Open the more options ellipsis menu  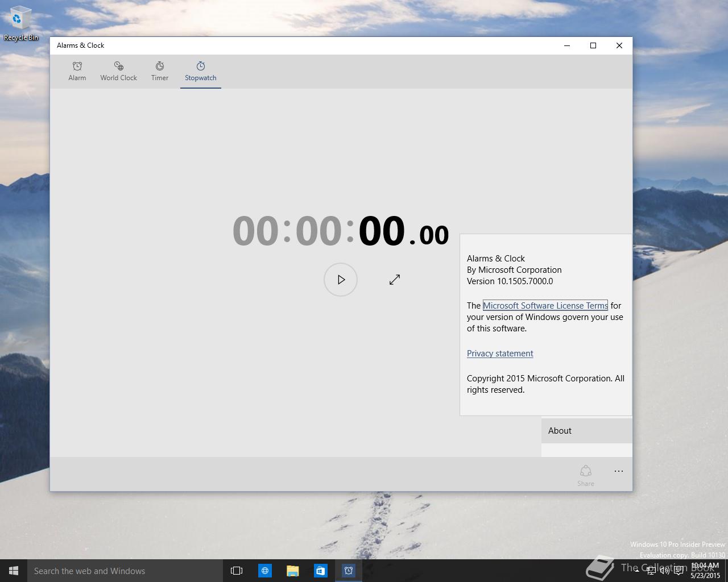619,471
